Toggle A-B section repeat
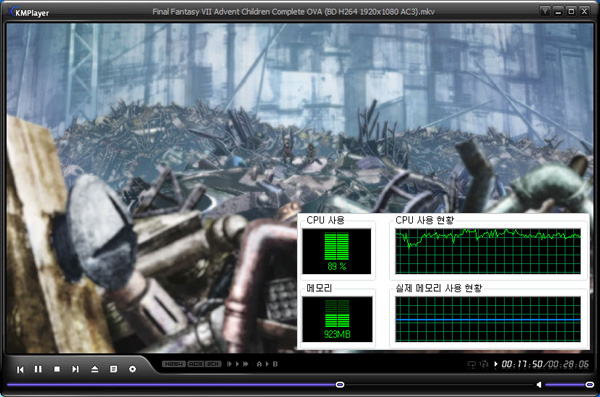Screen dimensions: 600x397 [x=267, y=364]
